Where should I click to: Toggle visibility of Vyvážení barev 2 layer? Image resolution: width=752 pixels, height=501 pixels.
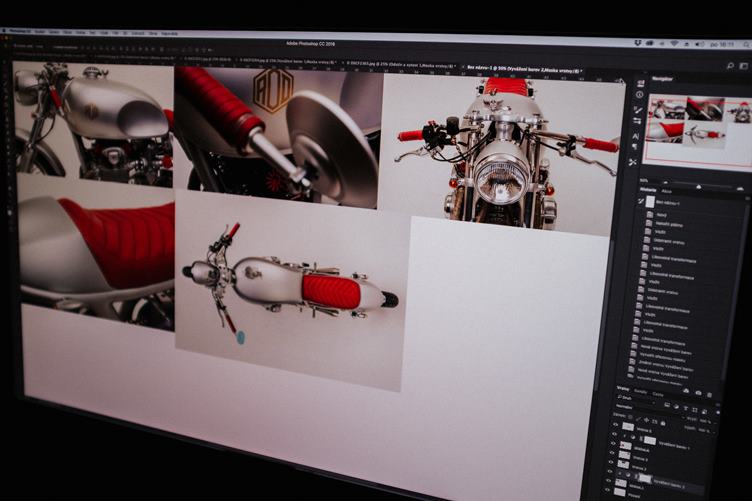coord(610,471)
